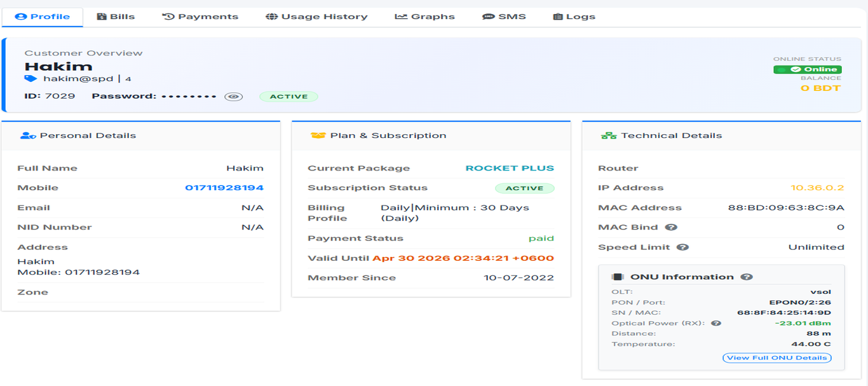Viewport: 868px width, 386px height.
Task: Reveal password with the eye icon
Action: click(x=234, y=97)
